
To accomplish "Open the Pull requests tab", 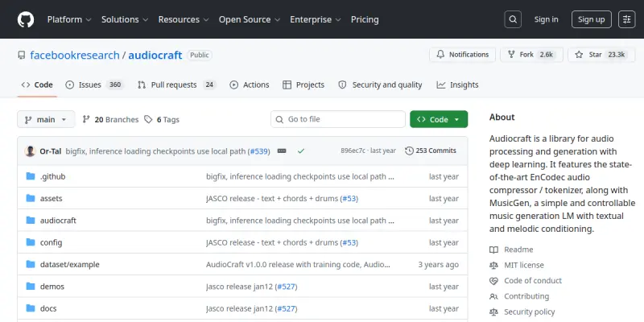I will pos(177,85).
